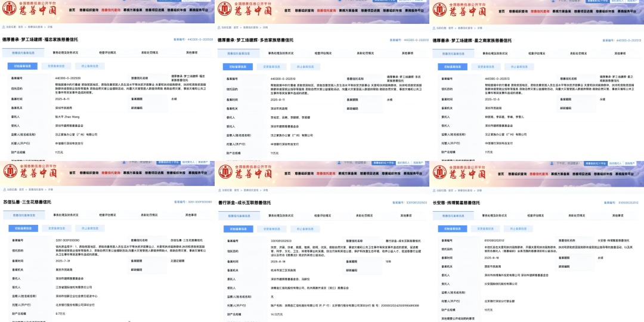Open 募捐服务平台 menu in the 纬博繁星 panel
644x322 pixels.
coord(624,174)
